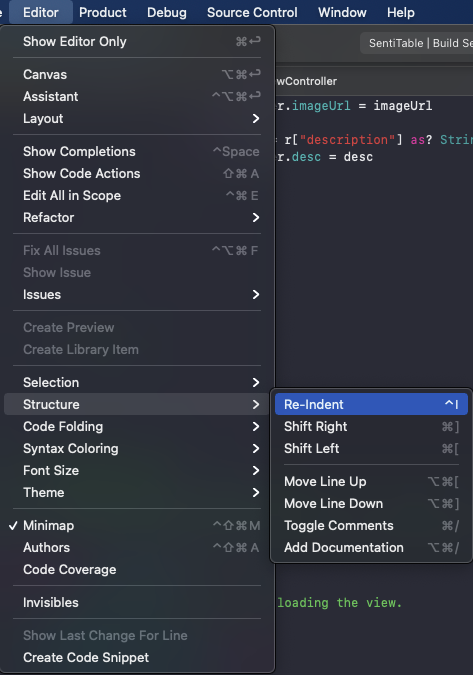Choose Edit All in Scope
Image resolution: width=473 pixels, height=675 pixels.
tap(139, 195)
